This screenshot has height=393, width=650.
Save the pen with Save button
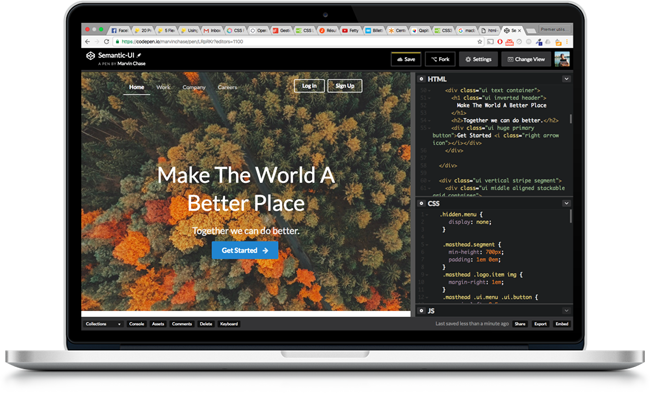coord(406,59)
